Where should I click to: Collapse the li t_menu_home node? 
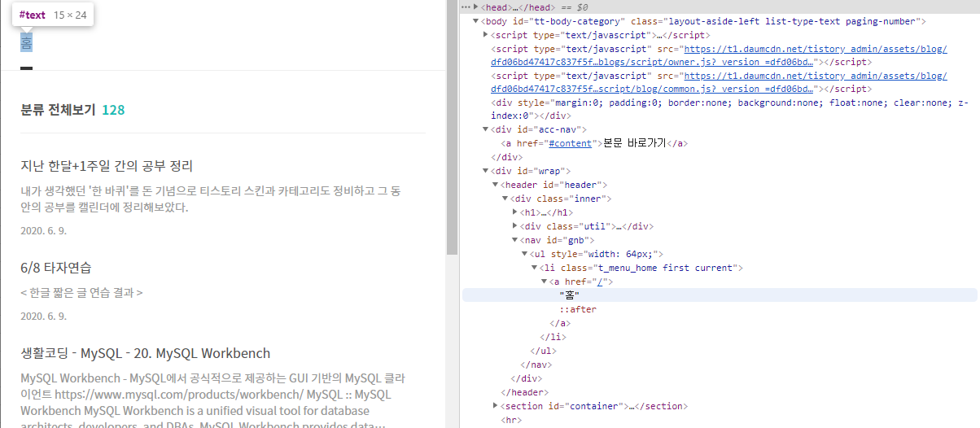coord(535,268)
